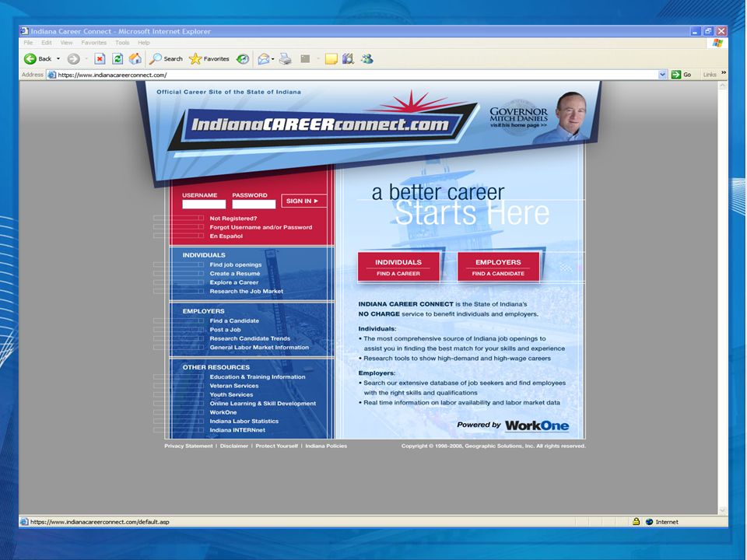Screen dimensions: 747x560
Task: Click the Mail envelope icon
Action: [x=264, y=59]
